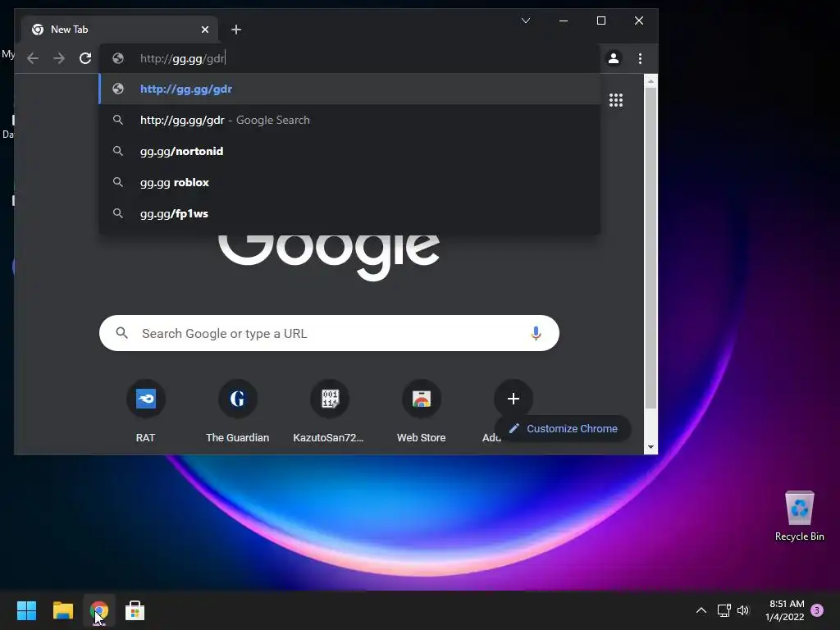840x630 pixels.
Task: Click the Chrome back arrow
Action: pyautogui.click(x=33, y=58)
